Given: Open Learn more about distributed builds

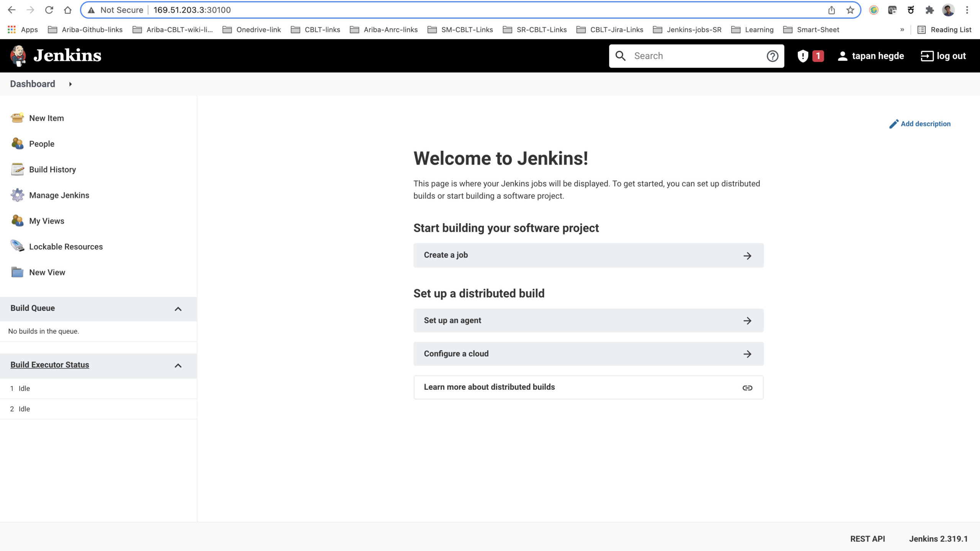Looking at the screenshot, I should tap(588, 387).
